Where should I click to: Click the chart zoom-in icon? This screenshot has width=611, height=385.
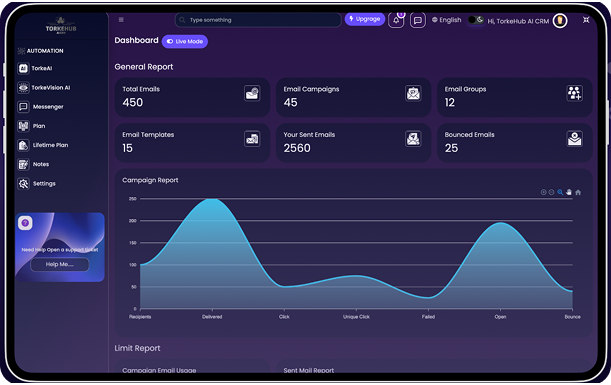point(543,192)
